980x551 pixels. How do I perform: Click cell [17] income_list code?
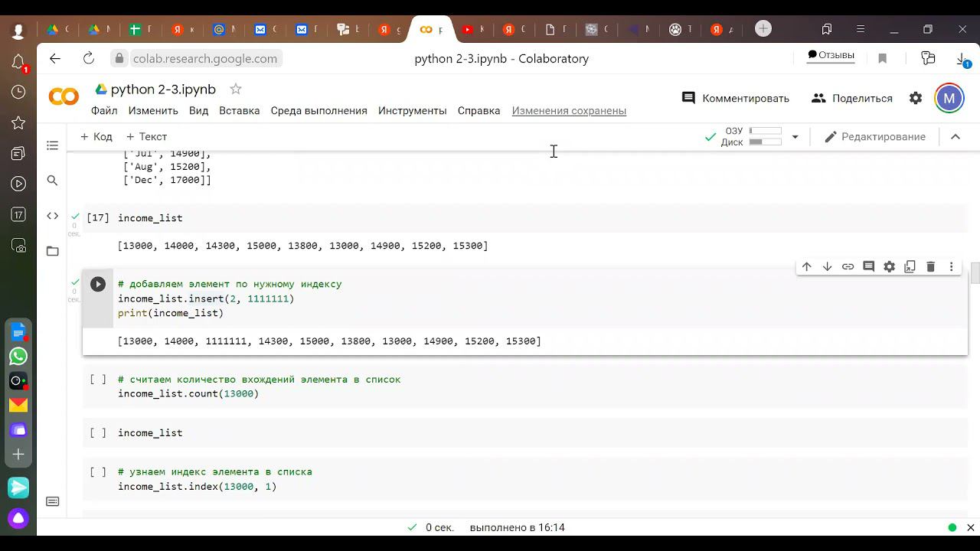click(150, 218)
